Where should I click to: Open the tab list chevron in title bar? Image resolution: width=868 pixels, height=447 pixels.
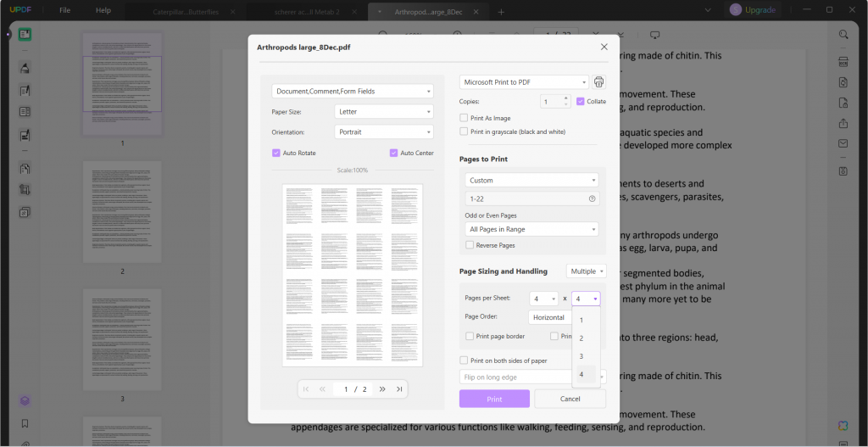[x=708, y=10]
